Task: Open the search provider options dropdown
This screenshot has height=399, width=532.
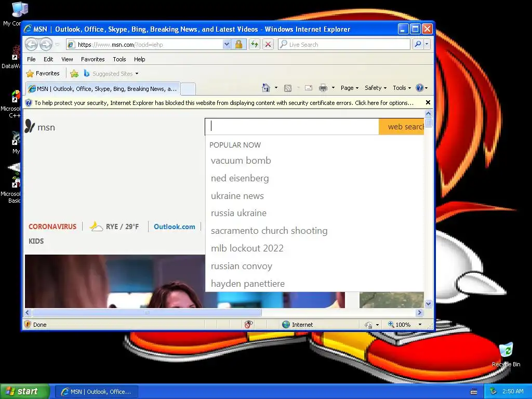Action: tap(427, 45)
